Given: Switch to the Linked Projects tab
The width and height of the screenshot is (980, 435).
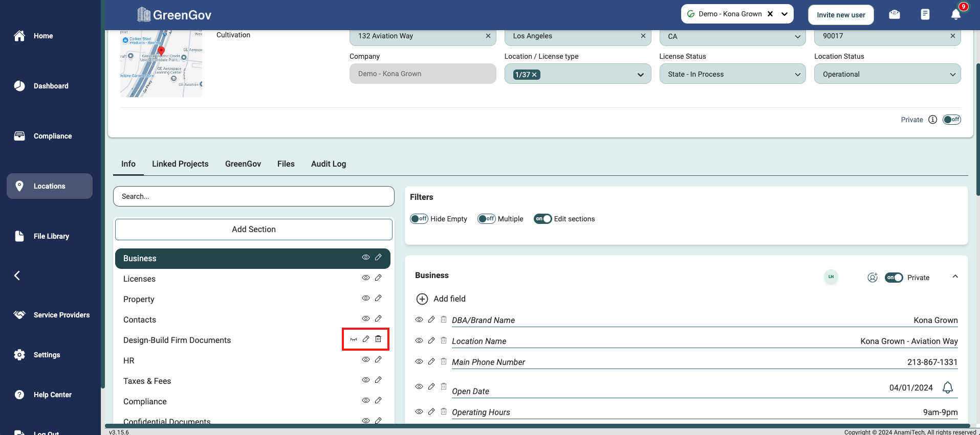Looking at the screenshot, I should (180, 164).
